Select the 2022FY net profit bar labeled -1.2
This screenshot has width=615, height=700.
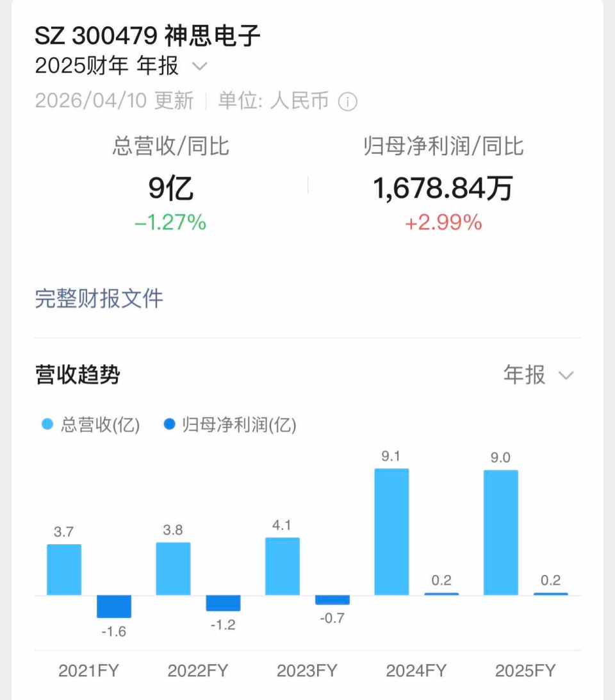223,603
